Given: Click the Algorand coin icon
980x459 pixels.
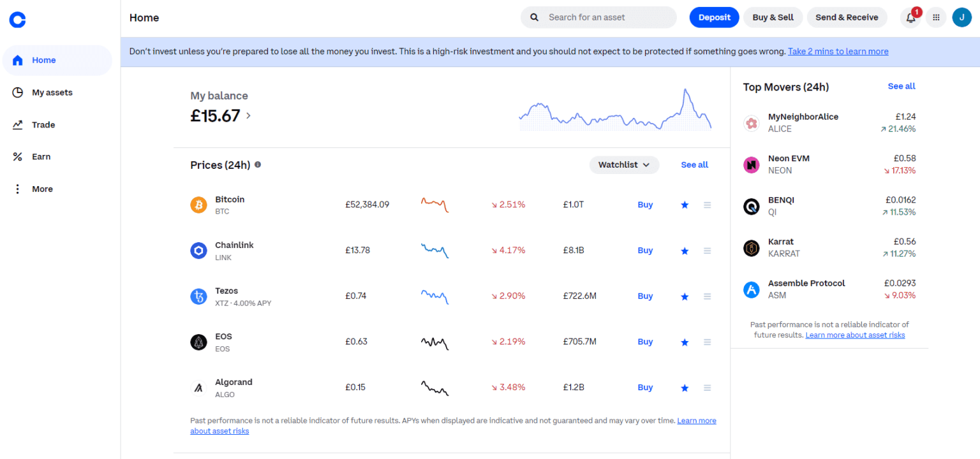Looking at the screenshot, I should click(x=199, y=388).
